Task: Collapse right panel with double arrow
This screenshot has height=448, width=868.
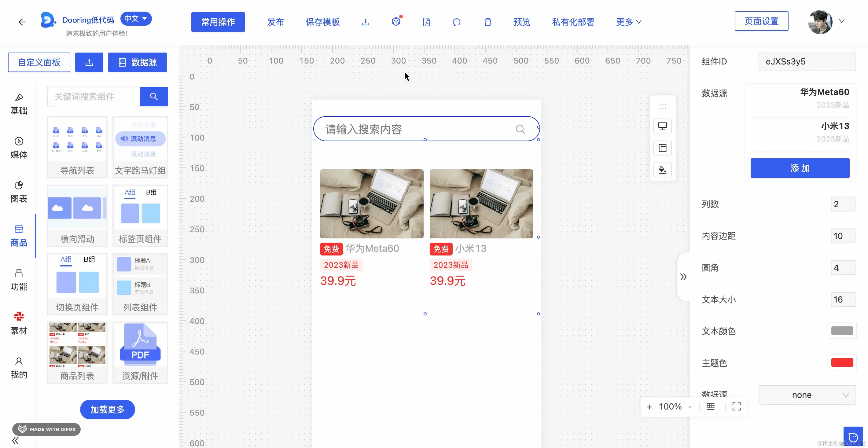Action: tap(683, 277)
